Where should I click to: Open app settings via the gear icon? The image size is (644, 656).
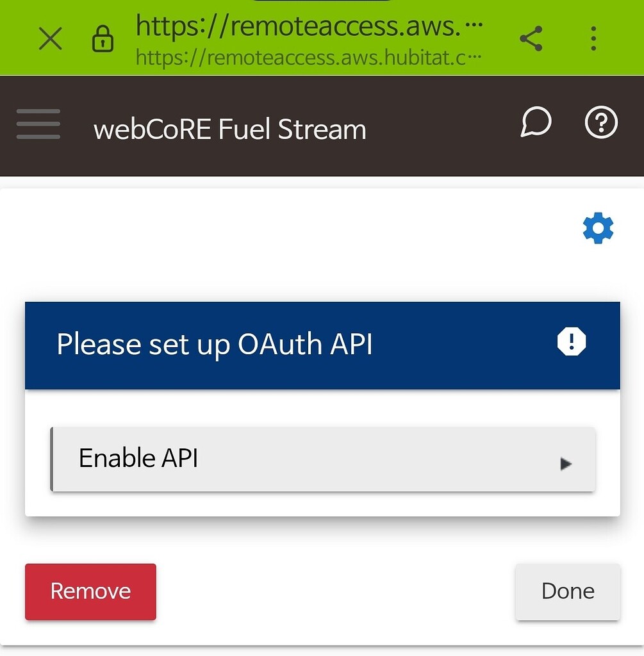pyautogui.click(x=597, y=228)
